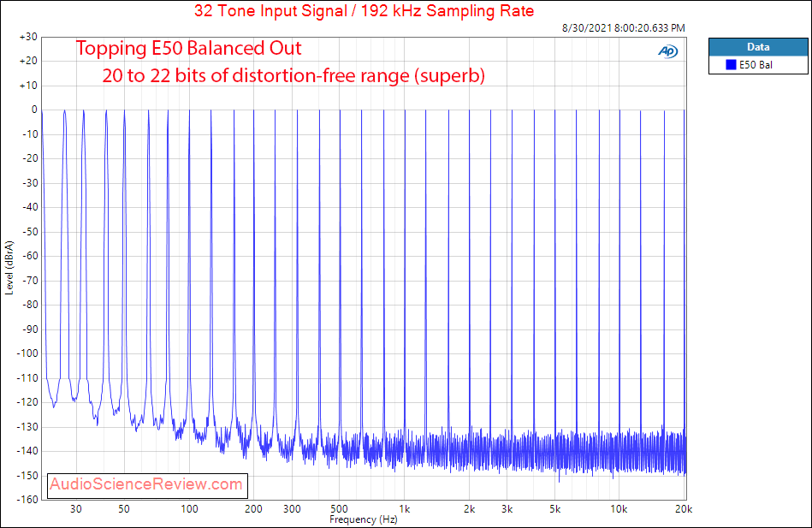812x528 pixels.
Task: Click the chart title "32 Tone Input Signal / 192 kHz Sampling Rate"
Action: coord(364,11)
